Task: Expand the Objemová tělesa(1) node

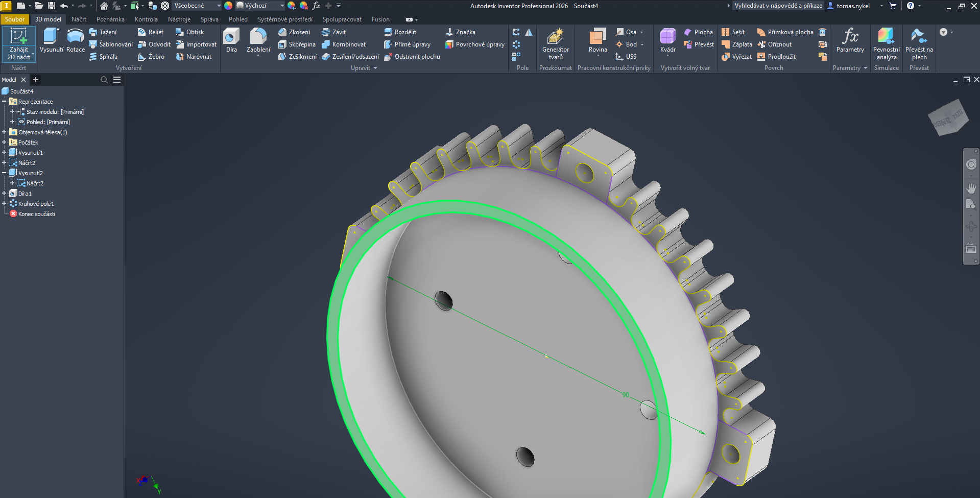Action: pyautogui.click(x=4, y=132)
